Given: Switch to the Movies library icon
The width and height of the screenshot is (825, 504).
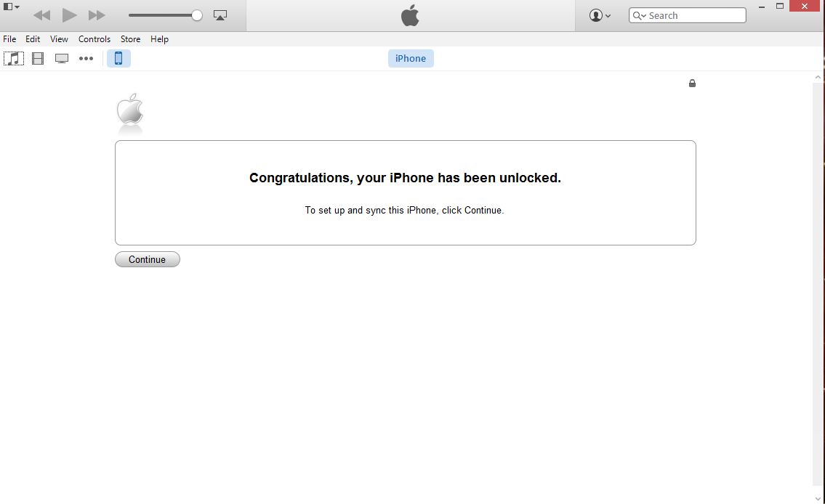Looking at the screenshot, I should [38, 58].
